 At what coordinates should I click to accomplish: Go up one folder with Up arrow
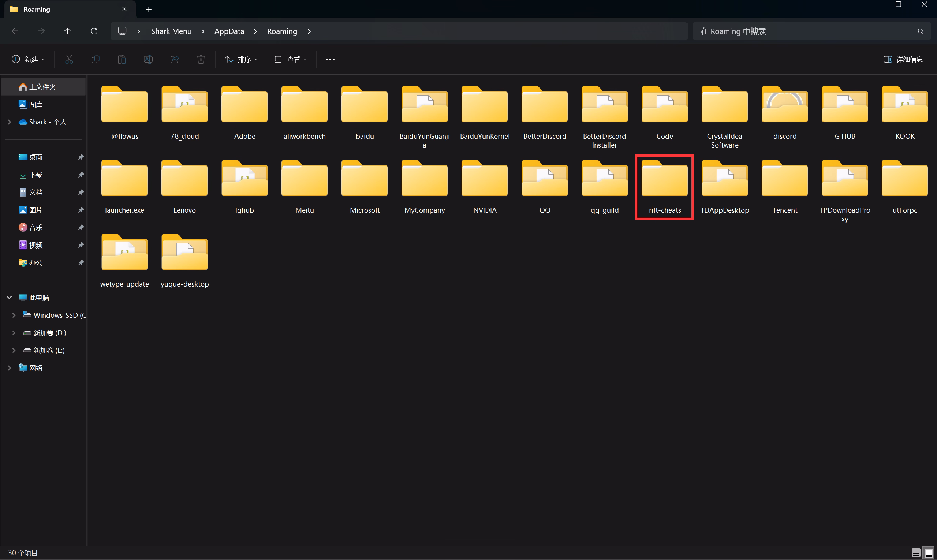68,31
